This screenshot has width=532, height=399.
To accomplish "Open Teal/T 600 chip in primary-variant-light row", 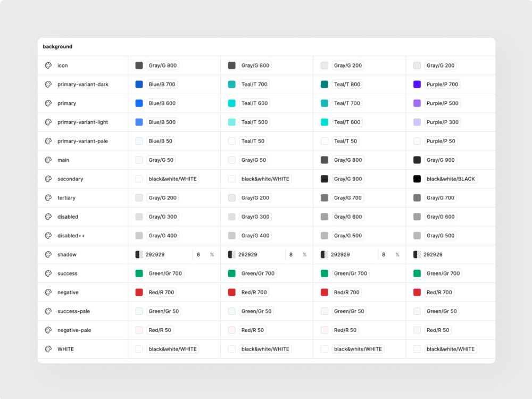I will coord(347,122).
